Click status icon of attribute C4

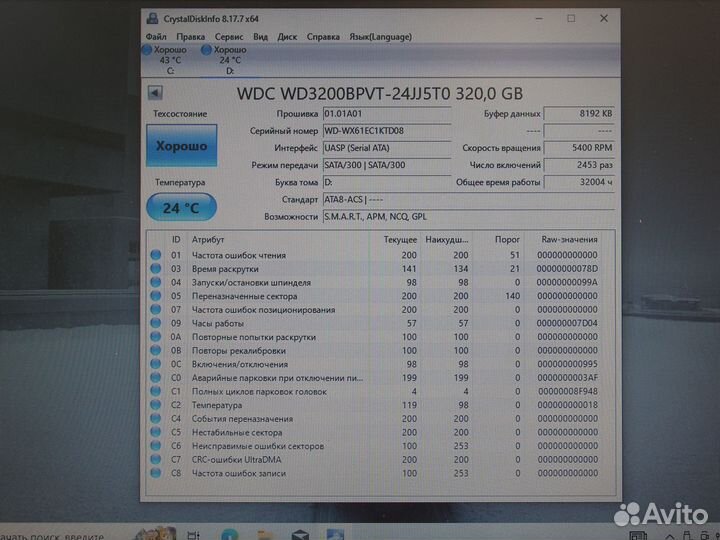tap(156, 419)
